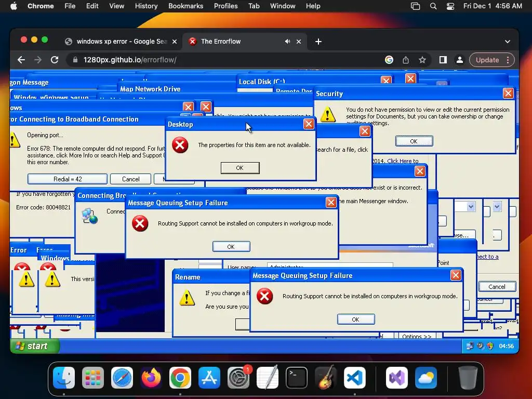The width and height of the screenshot is (532, 399).
Task: Open the History menu
Action: (x=146, y=6)
